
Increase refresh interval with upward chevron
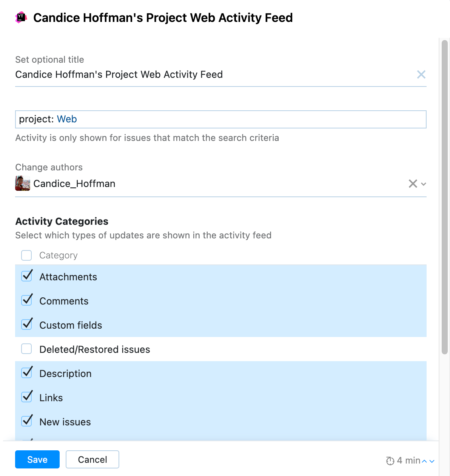click(425, 461)
